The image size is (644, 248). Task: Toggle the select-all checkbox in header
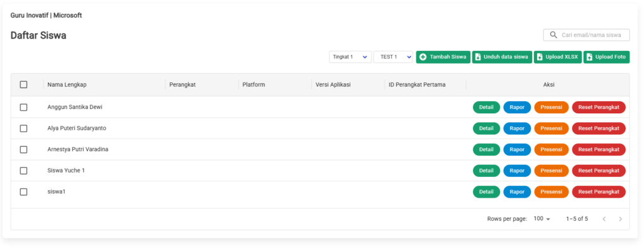click(23, 85)
